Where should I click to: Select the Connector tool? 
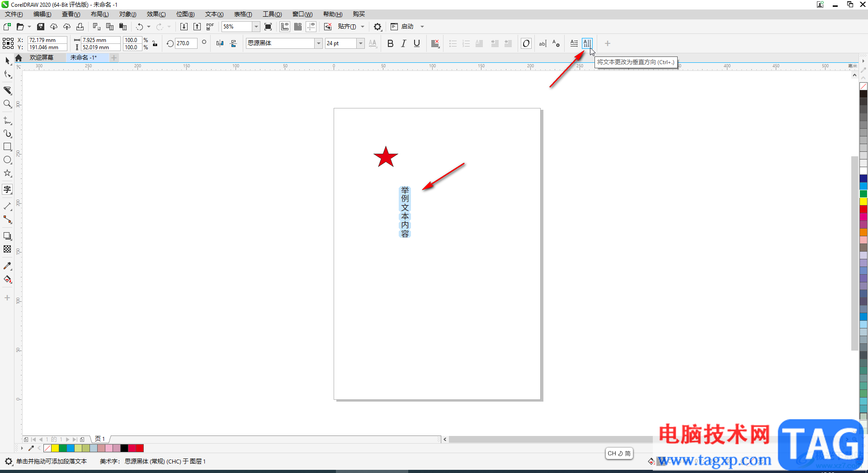point(7,220)
